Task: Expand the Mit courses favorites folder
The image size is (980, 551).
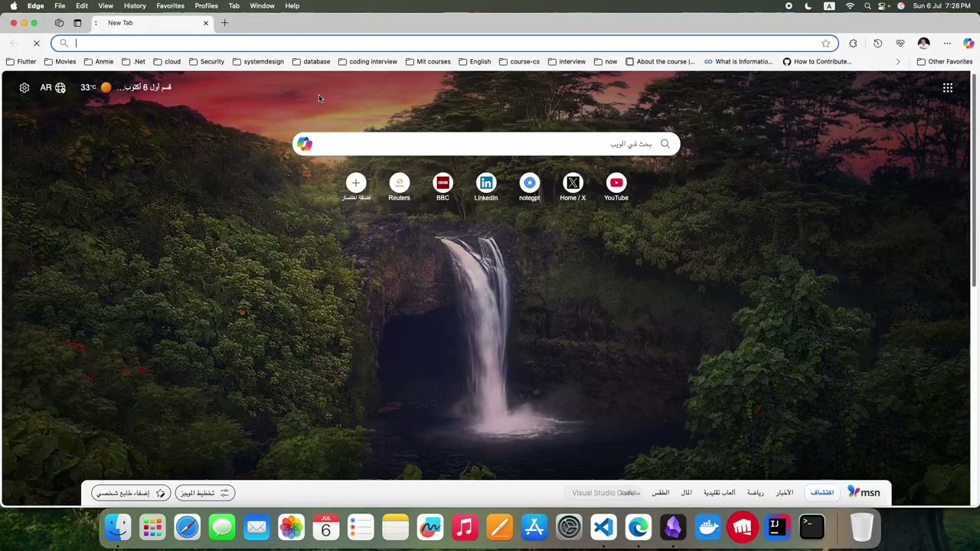Action: (428, 61)
